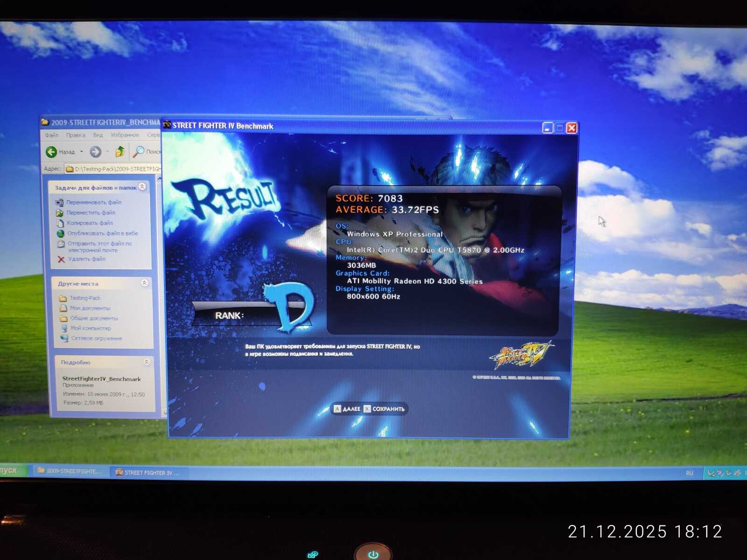This screenshot has width=747, height=560.
Task: Open the forward history dropdown arrow
Action: click(107, 152)
